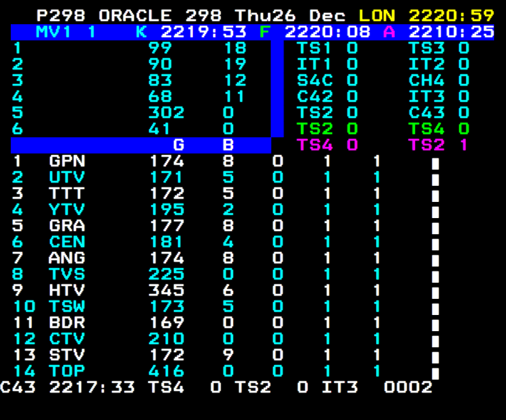Select the C42 source label
Viewport: 506px width, 420px height.
click(x=315, y=96)
